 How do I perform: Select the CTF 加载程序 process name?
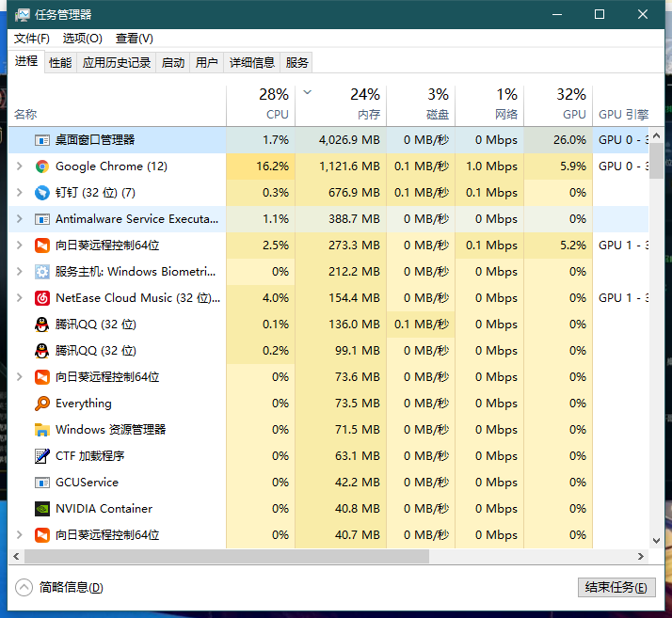pos(90,456)
